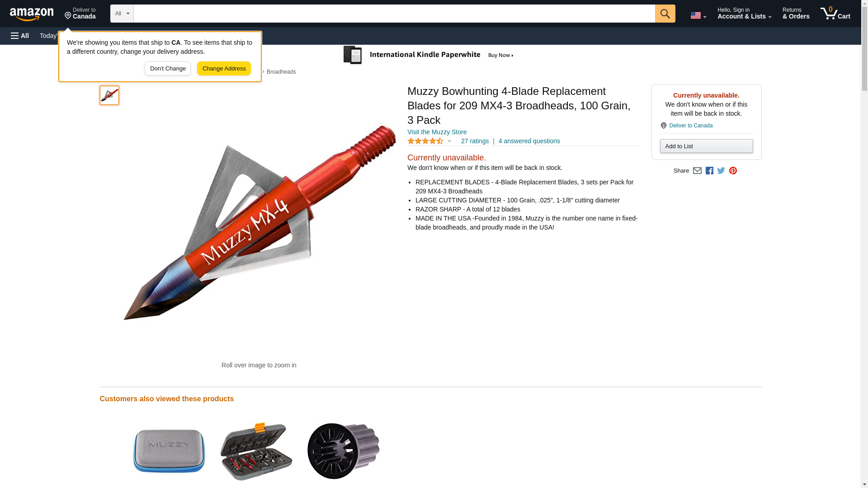Click the Change Address button
868x488 pixels.
[224, 69]
